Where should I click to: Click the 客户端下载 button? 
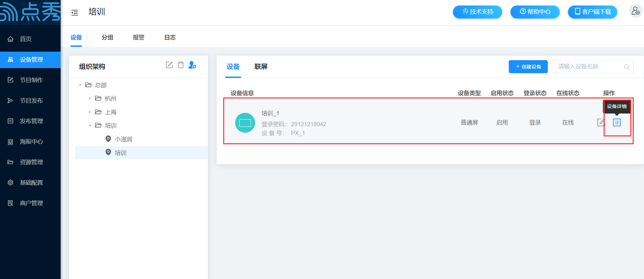click(593, 12)
